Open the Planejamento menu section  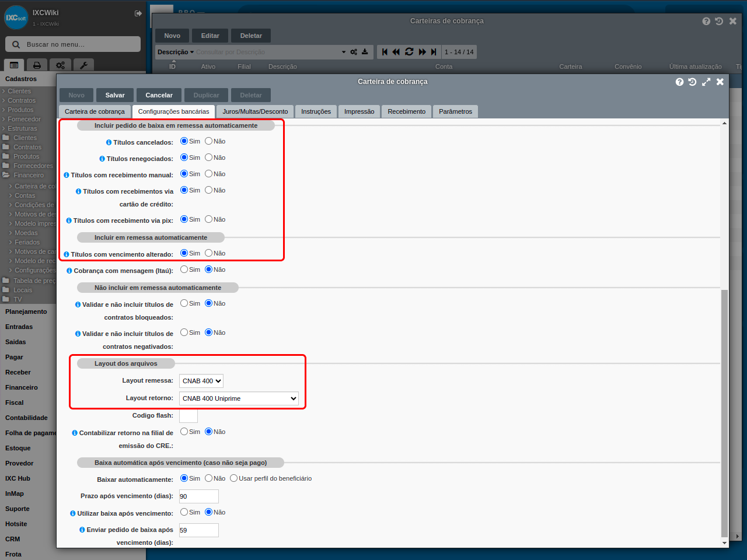coord(26,311)
